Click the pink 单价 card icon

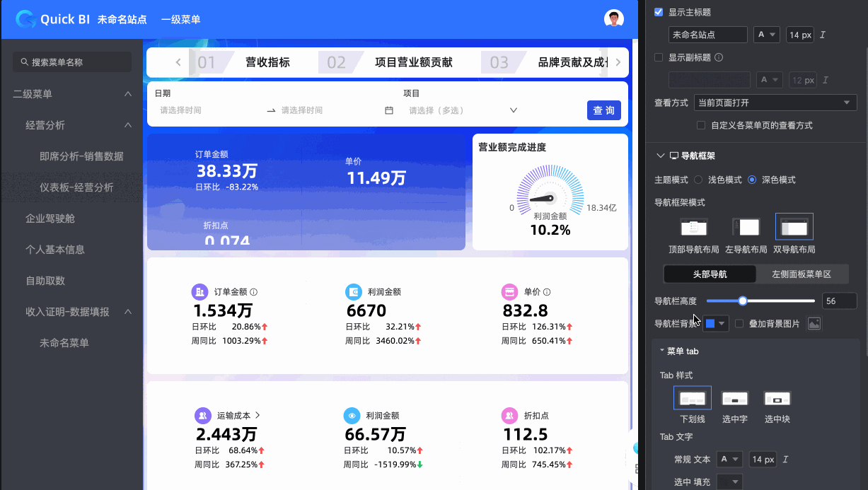509,291
